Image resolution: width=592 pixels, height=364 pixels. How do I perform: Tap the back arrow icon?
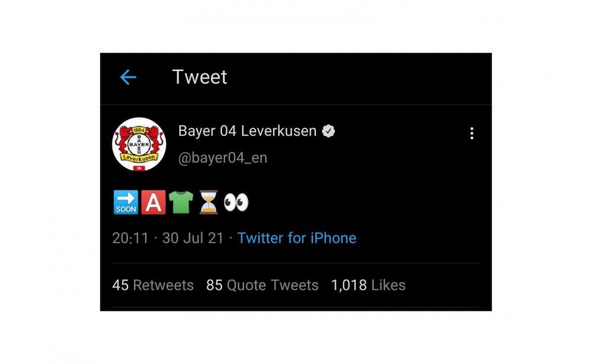(128, 78)
